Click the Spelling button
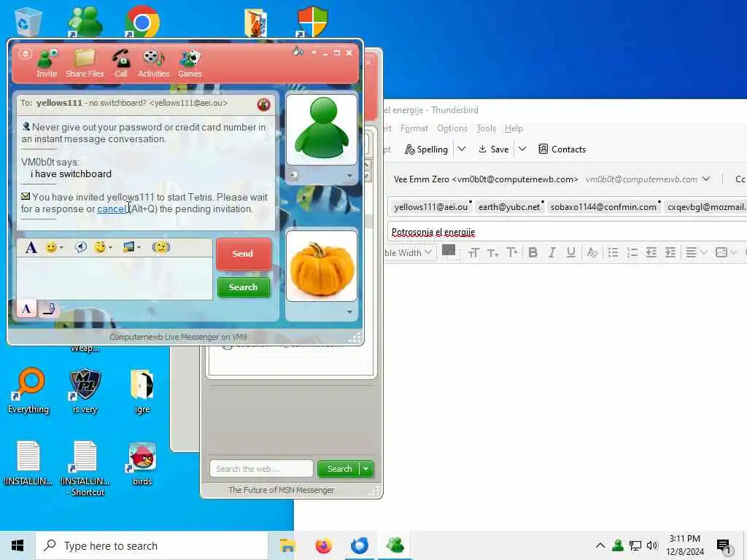Screen dimensions: 747x560 (426, 149)
